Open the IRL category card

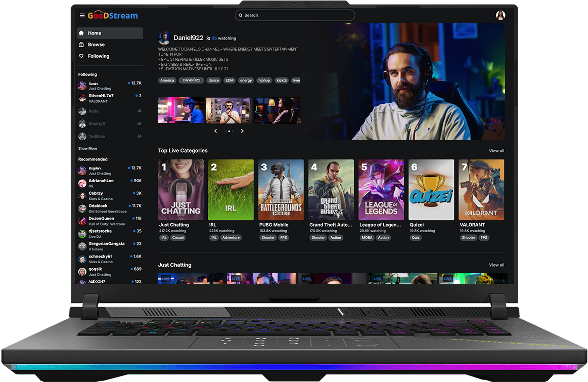[231, 190]
